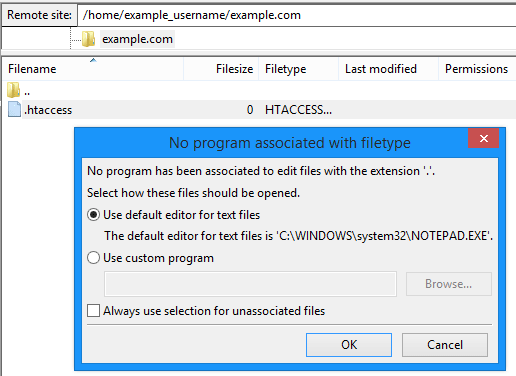Image resolution: width=516 pixels, height=376 pixels.
Task: Select the .htaccess file icon
Action: pos(14,109)
